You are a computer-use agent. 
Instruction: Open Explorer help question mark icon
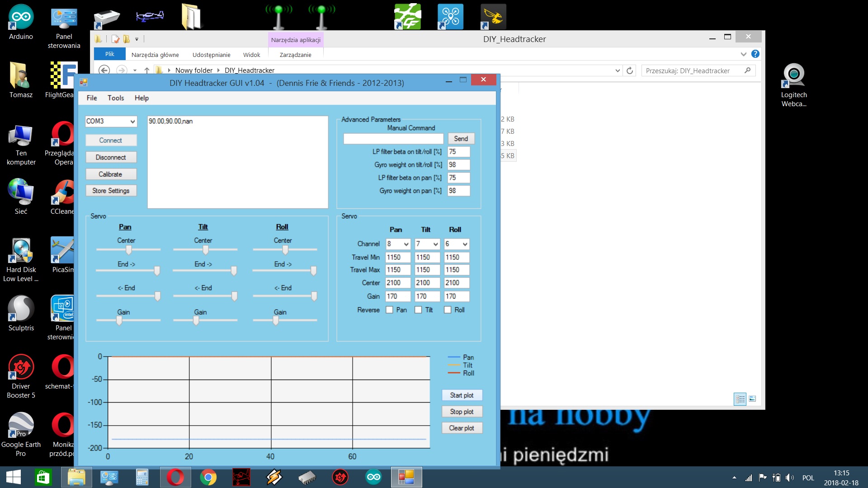click(755, 54)
